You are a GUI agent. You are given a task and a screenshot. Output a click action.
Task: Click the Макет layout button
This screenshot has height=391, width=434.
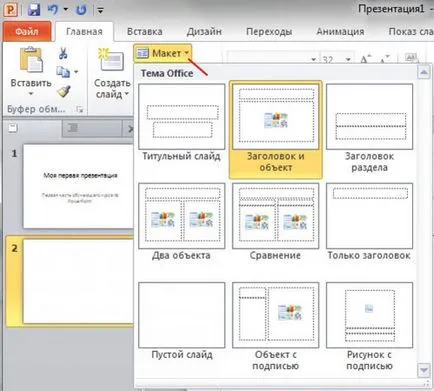[162, 53]
